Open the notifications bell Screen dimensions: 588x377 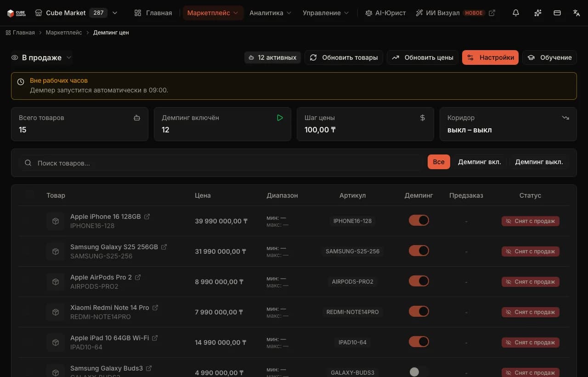516,13
